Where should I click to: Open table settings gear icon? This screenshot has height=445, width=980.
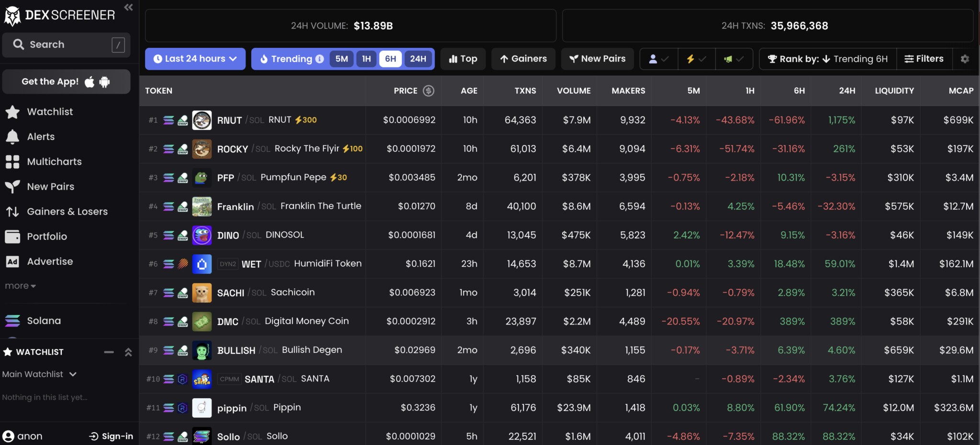click(x=965, y=59)
